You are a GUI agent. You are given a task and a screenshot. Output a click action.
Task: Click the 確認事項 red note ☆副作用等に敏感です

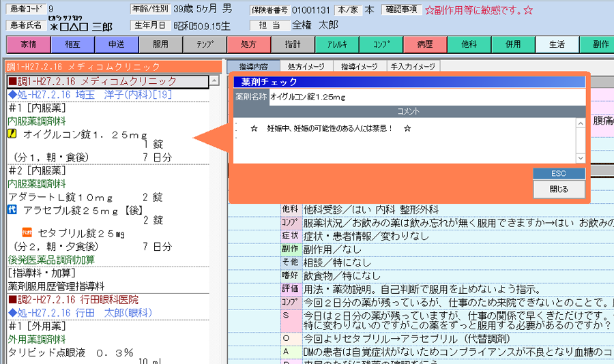pyautogui.click(x=479, y=10)
